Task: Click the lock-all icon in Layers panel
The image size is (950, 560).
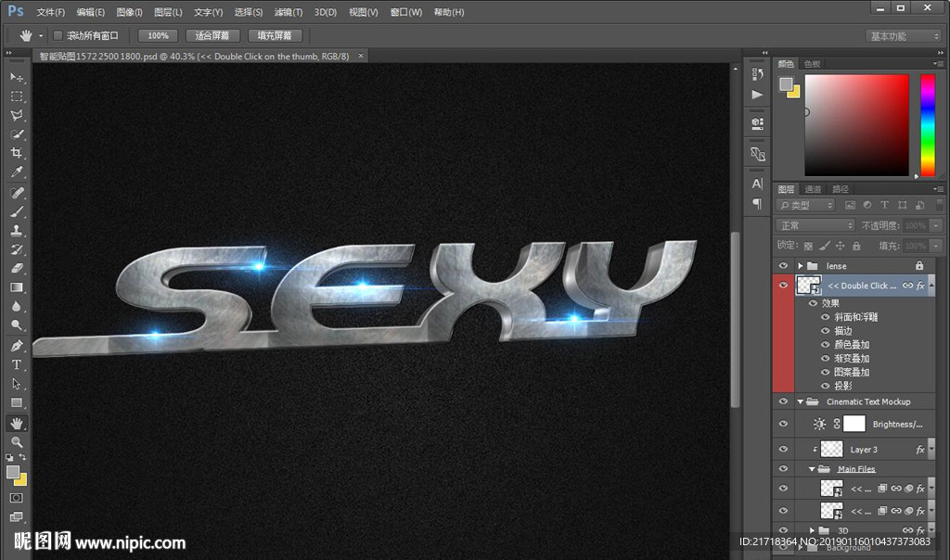Action: pos(856,246)
